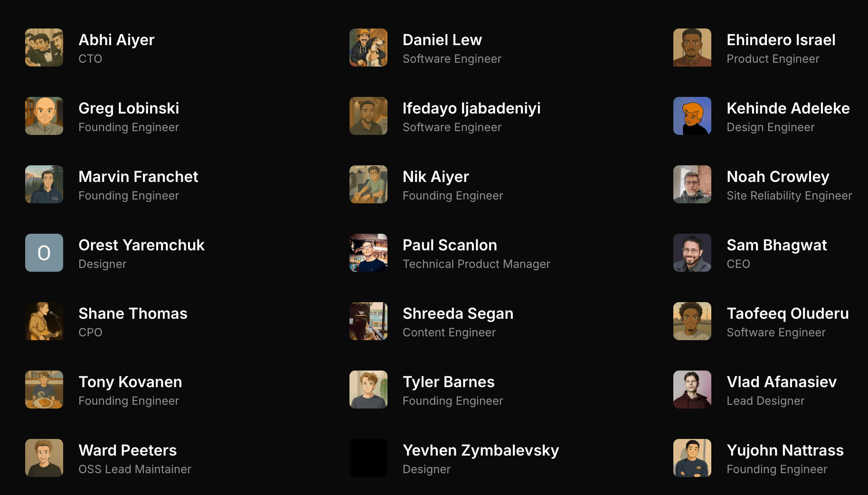868x495 pixels.
Task: Open Orest Yaremchuk's letter O avatar
Action: 44,253
